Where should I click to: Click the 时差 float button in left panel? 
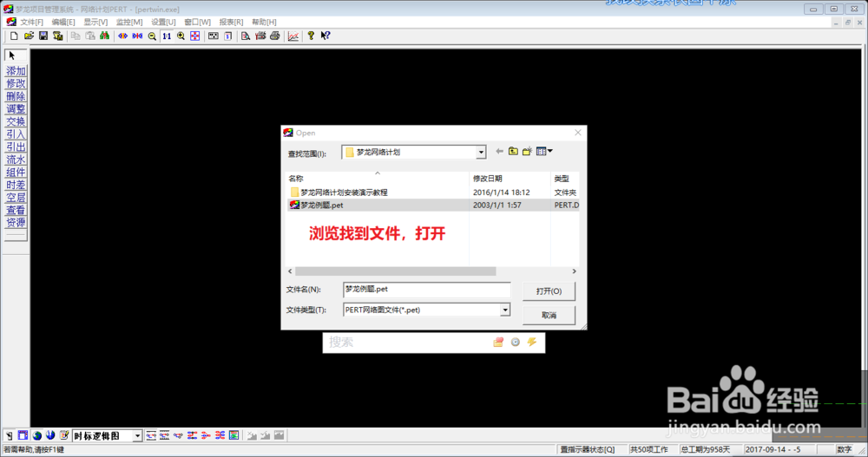16,185
